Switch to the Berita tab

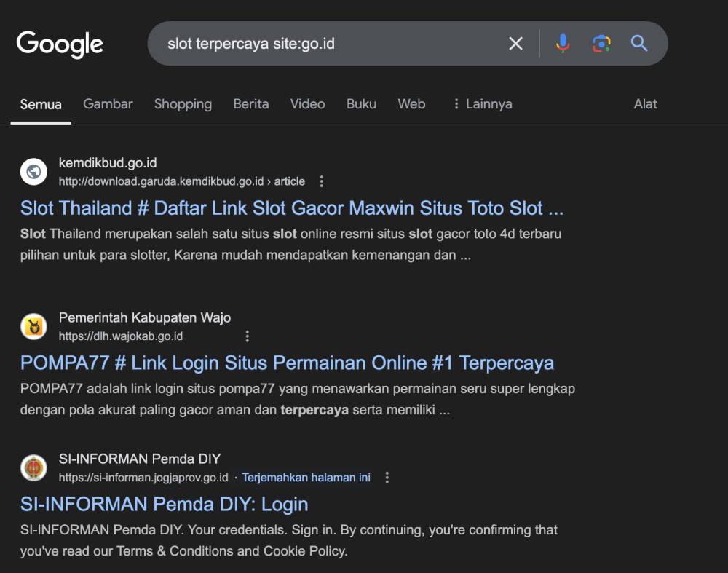[x=251, y=104]
